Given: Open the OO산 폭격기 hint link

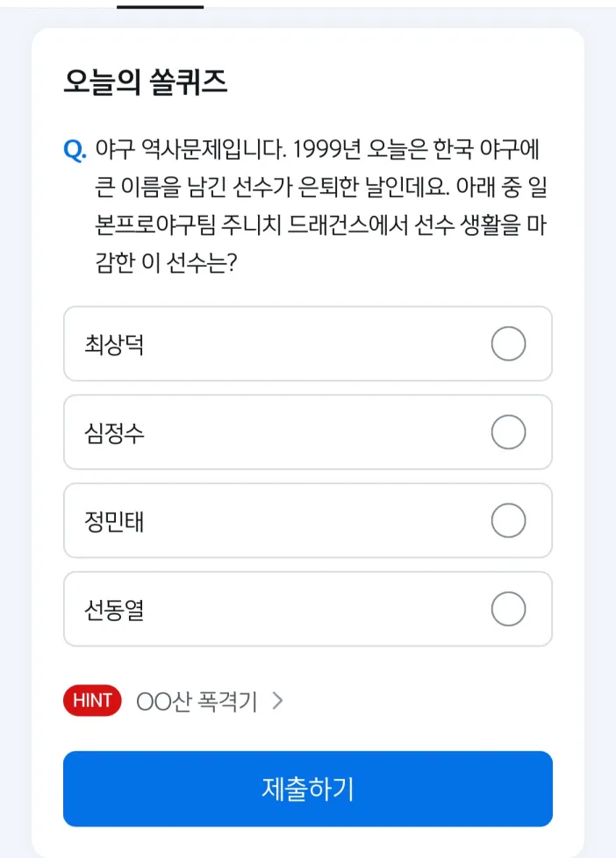Looking at the screenshot, I should [197, 700].
